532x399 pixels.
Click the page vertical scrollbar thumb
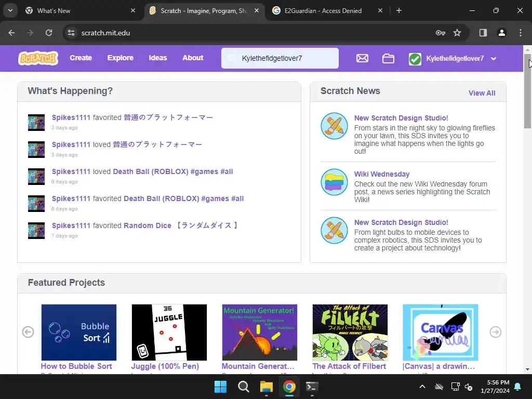527,91
